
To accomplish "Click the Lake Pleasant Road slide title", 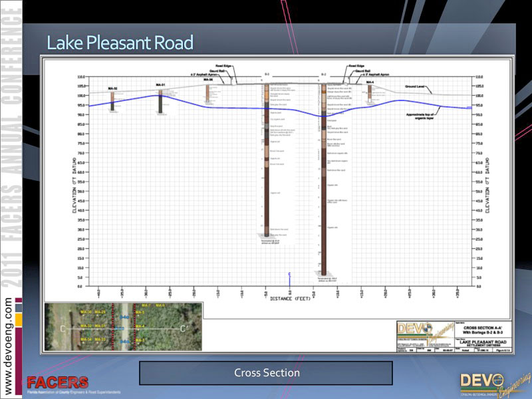I will tap(120, 44).
